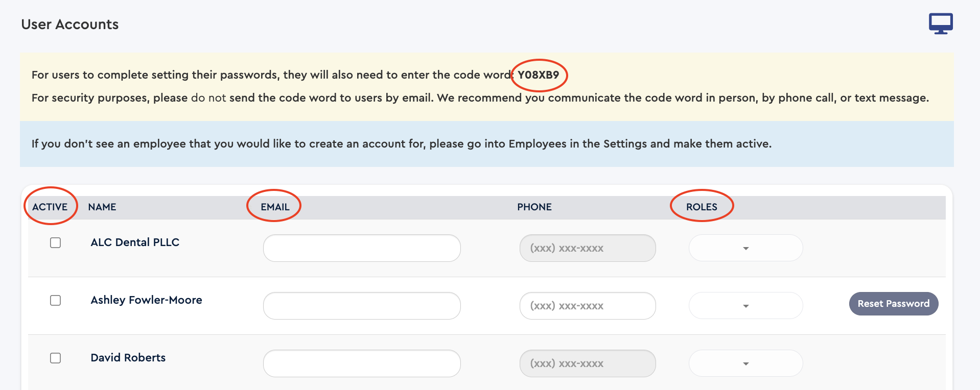The width and height of the screenshot is (980, 390).
Task: Select the David Roberts email field
Action: tap(362, 363)
